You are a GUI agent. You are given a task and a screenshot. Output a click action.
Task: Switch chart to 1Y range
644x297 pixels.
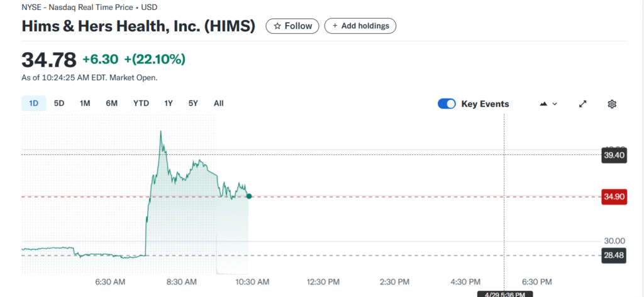[169, 104]
